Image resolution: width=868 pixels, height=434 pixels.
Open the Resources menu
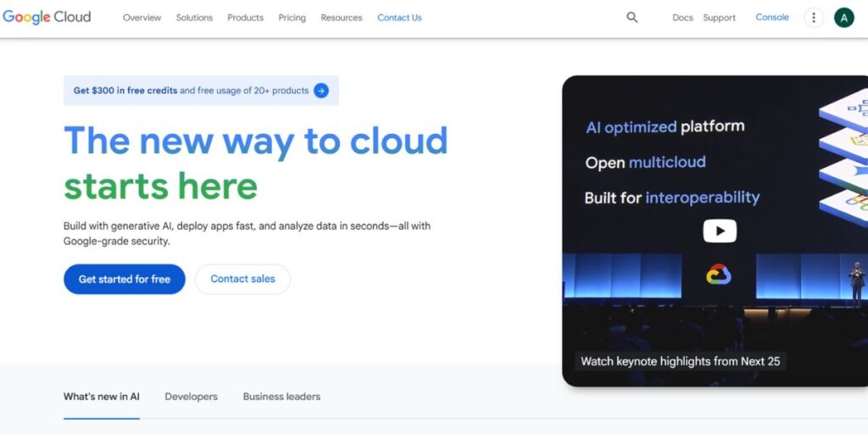[x=342, y=18]
